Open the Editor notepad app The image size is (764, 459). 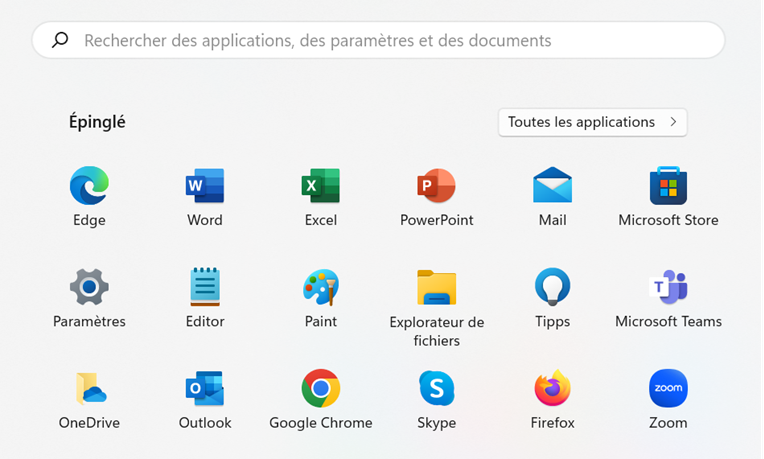pos(205,288)
